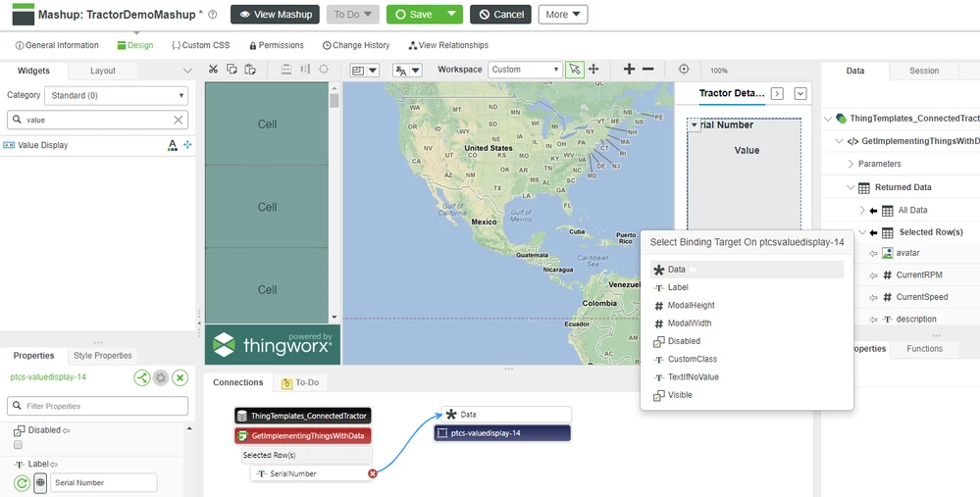Screen dimensions: 980x497
Task: Click the Save button
Action: (x=414, y=15)
